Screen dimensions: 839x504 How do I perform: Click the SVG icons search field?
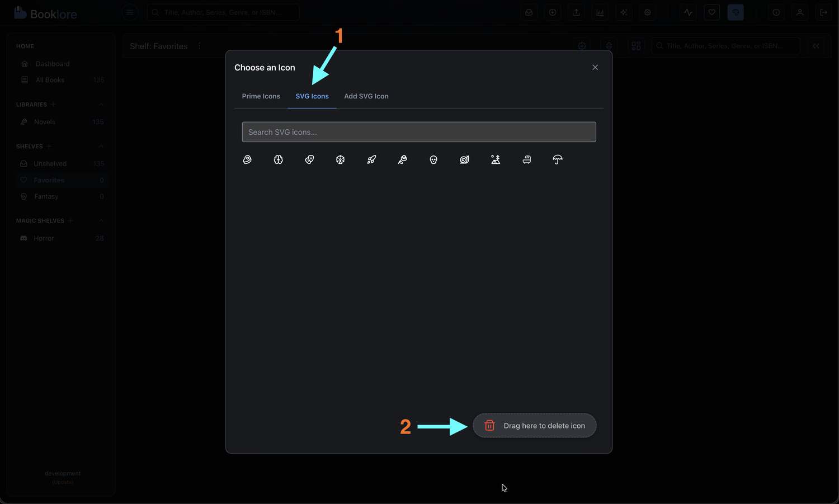click(418, 132)
